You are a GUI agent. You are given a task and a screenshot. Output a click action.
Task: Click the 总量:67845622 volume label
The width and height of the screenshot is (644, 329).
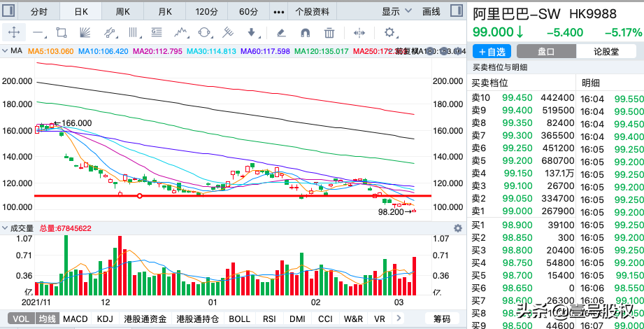coord(65,228)
